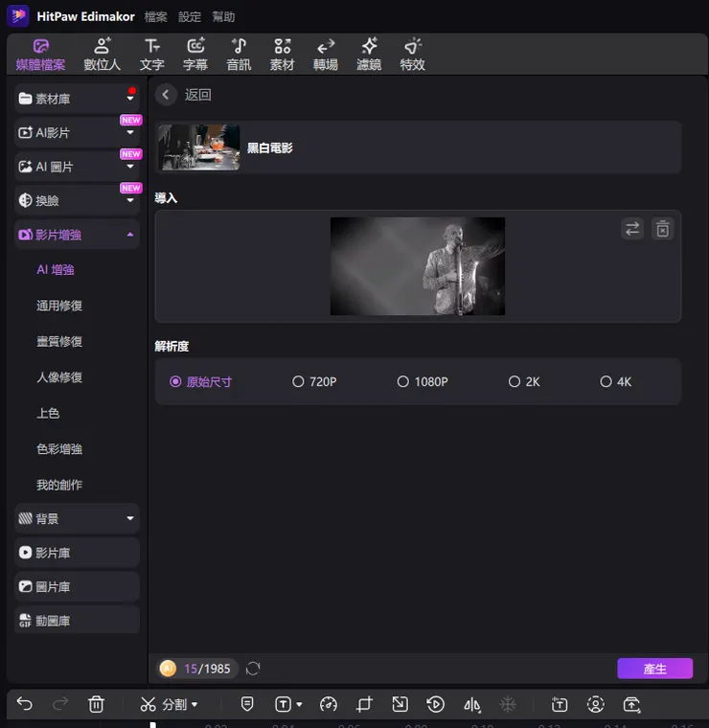The width and height of the screenshot is (709, 728).
Task: Select 1080P resolution
Action: [423, 381]
